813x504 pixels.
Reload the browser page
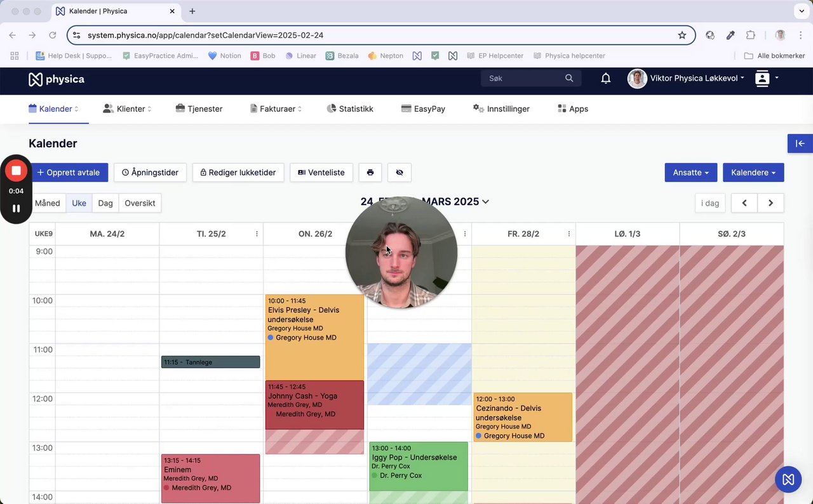click(53, 35)
